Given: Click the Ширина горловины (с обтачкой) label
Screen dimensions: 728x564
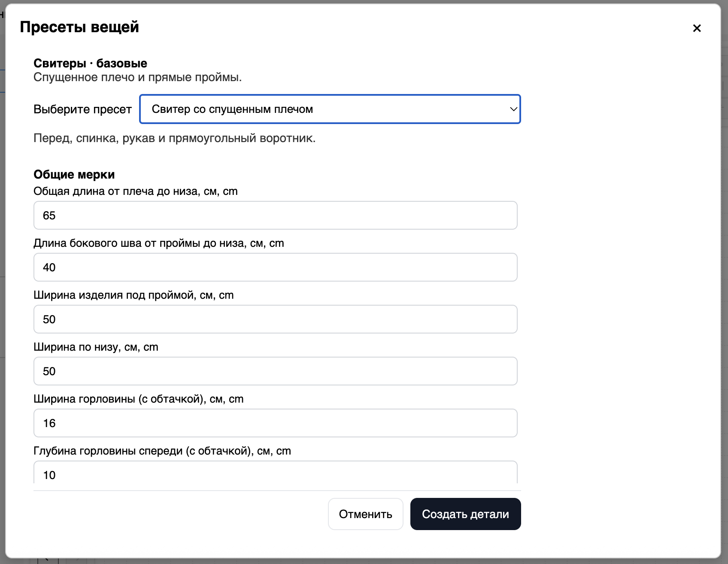Looking at the screenshot, I should pos(138,399).
